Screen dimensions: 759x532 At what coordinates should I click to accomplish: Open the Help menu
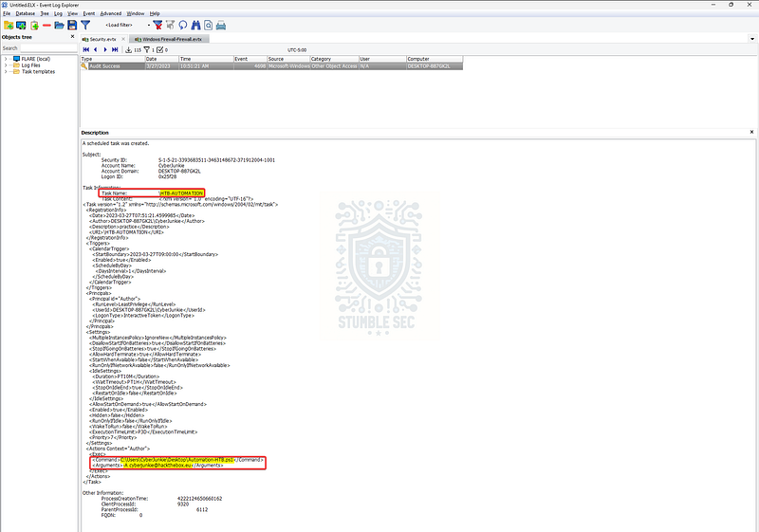coord(155,13)
